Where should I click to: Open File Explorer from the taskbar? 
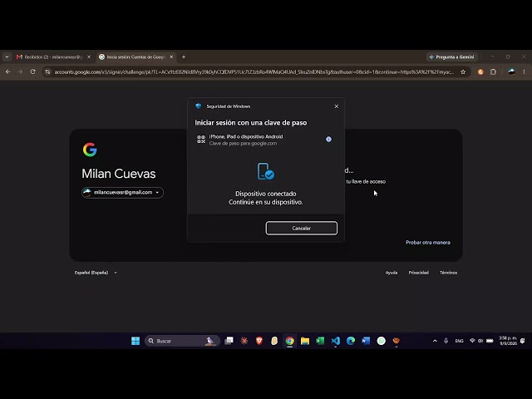(305, 341)
